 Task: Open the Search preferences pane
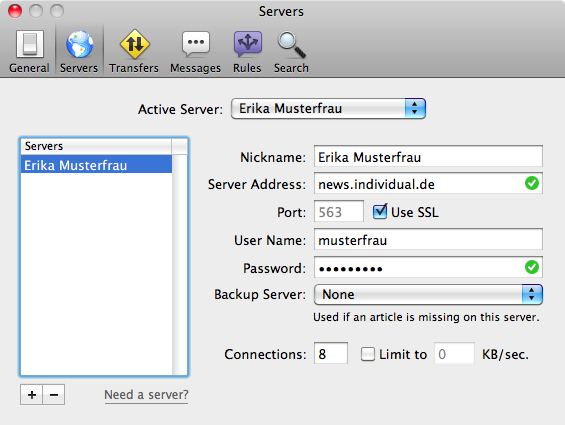coord(291,52)
